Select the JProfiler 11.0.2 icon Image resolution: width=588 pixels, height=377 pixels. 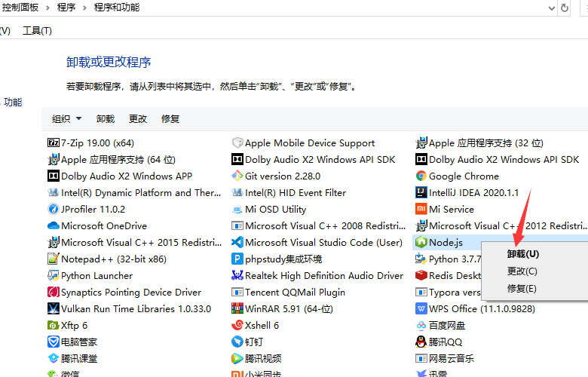point(54,209)
